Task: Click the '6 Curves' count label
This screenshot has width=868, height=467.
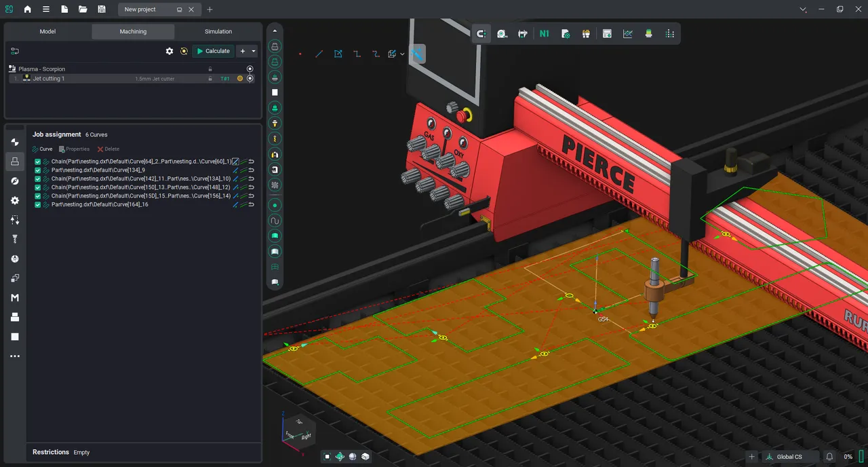Action: click(96, 134)
